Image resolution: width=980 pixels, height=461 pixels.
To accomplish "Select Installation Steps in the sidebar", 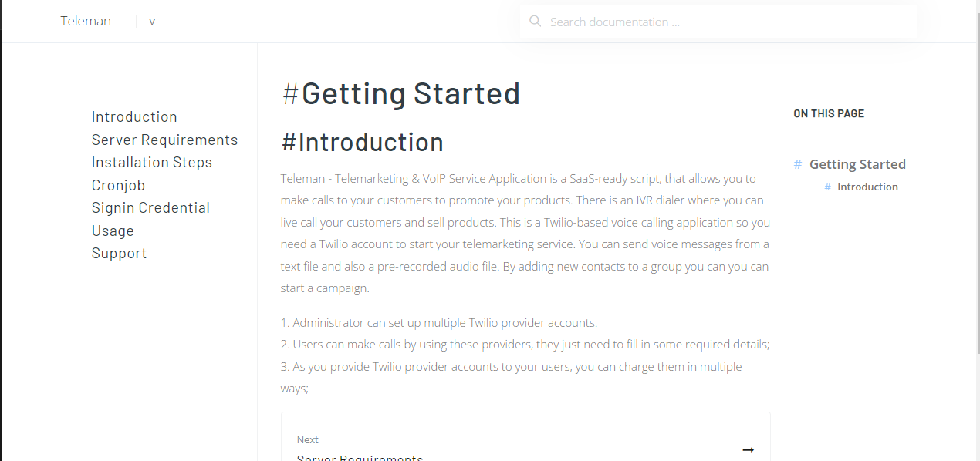I will (x=151, y=163).
